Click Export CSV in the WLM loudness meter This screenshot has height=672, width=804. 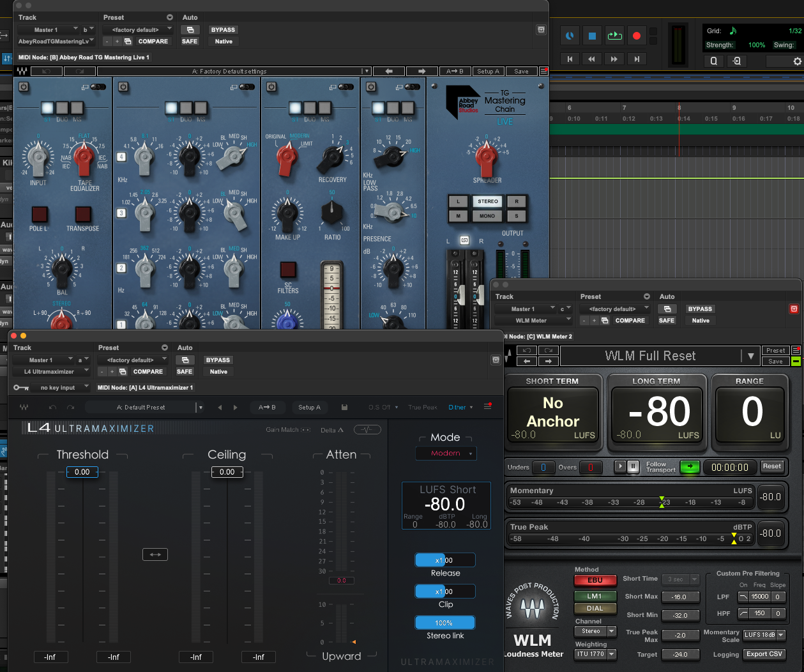[x=764, y=653]
